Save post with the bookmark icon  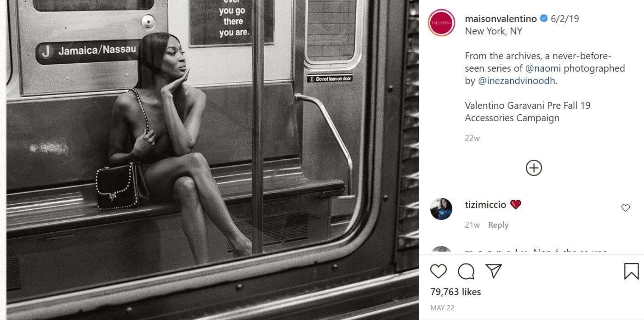(631, 271)
